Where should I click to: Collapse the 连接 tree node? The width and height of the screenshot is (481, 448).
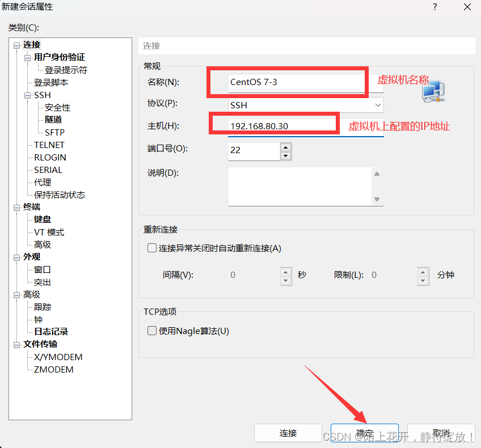(x=16, y=46)
